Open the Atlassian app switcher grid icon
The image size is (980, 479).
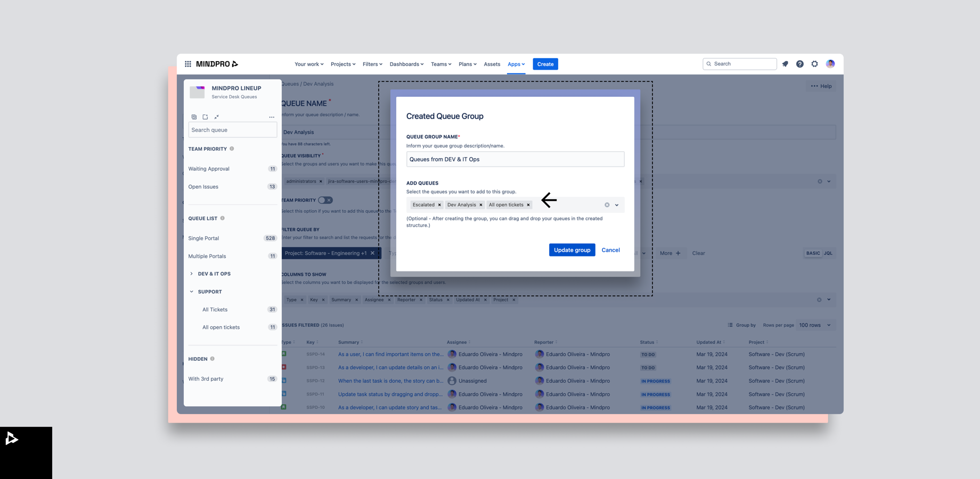coord(188,64)
